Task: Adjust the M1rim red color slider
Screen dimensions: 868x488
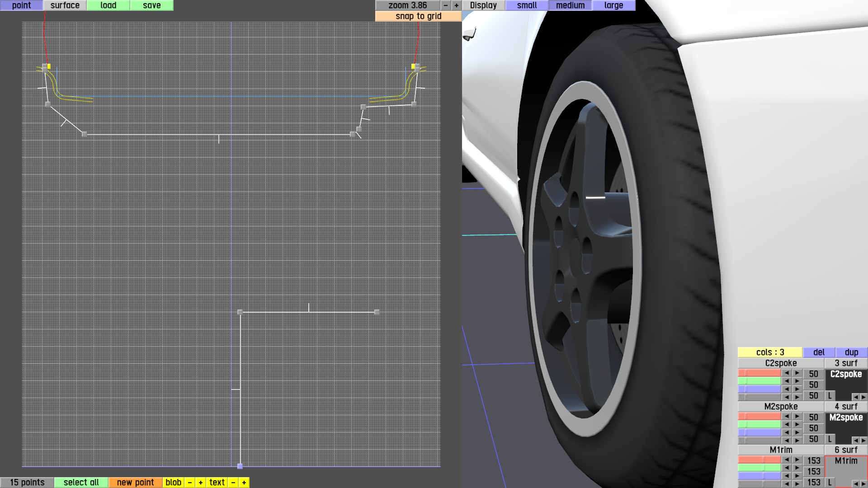Action: [x=759, y=460]
